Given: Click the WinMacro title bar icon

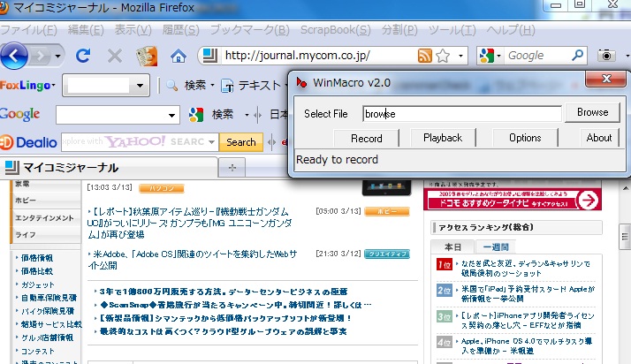Looking at the screenshot, I should coord(301,82).
